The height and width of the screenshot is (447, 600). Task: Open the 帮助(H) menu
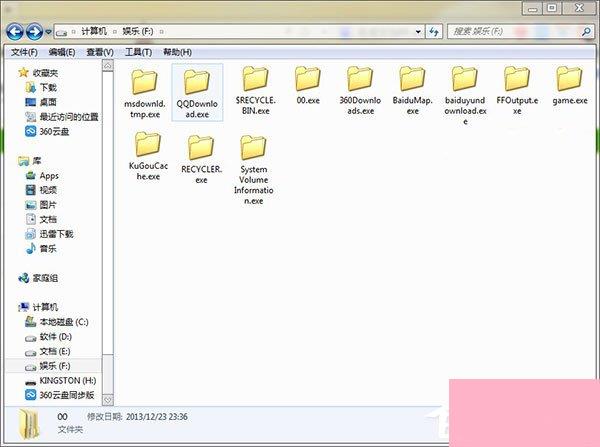pyautogui.click(x=177, y=52)
